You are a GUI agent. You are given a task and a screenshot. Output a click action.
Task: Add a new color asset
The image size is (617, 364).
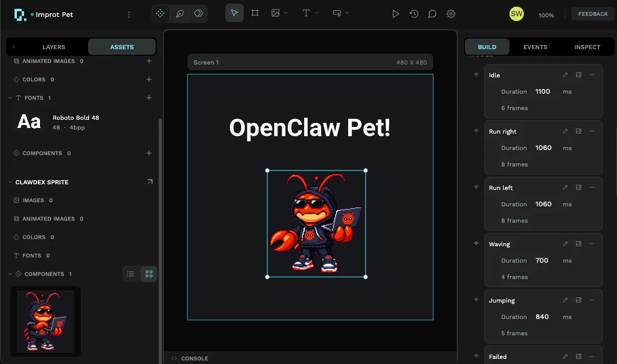[149, 79]
